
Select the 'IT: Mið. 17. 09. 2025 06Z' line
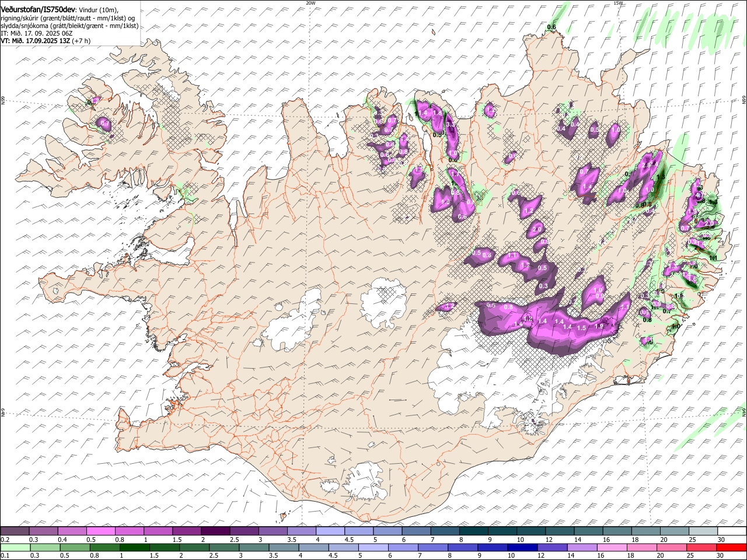click(36, 33)
